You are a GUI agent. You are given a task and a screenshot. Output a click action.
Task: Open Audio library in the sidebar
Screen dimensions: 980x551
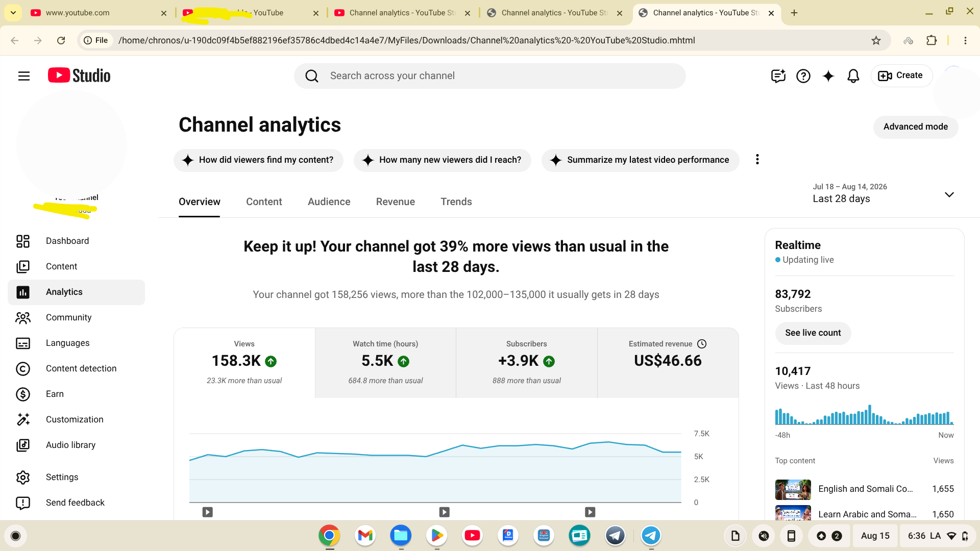point(77,445)
